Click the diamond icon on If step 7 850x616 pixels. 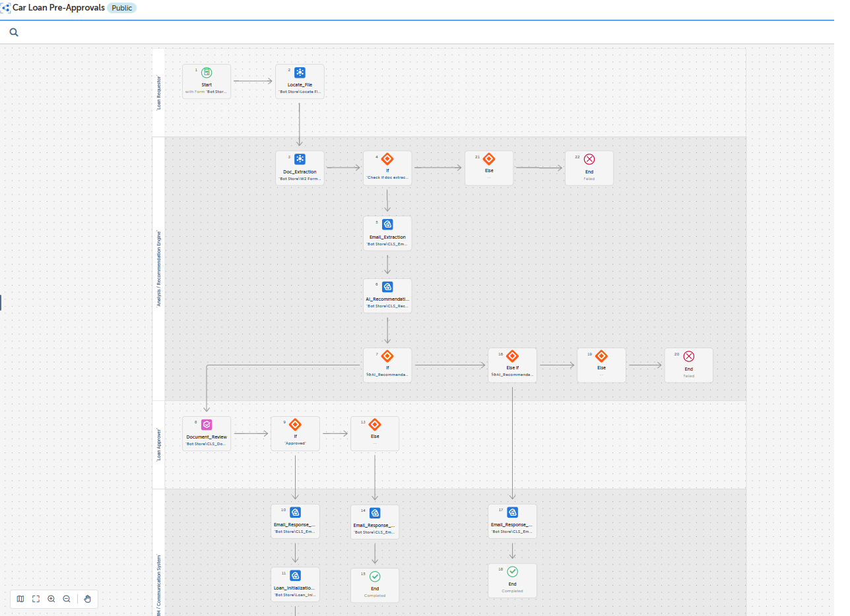(x=387, y=356)
